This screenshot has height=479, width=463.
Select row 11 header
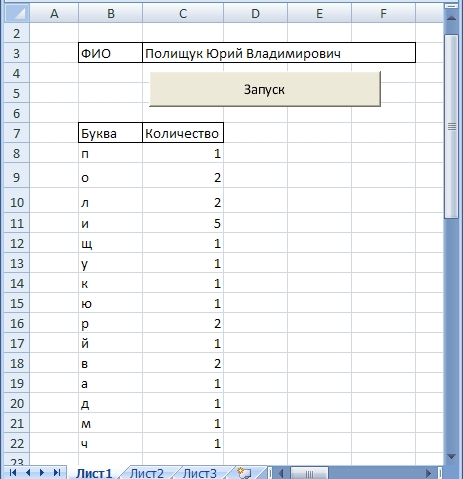click(x=17, y=223)
